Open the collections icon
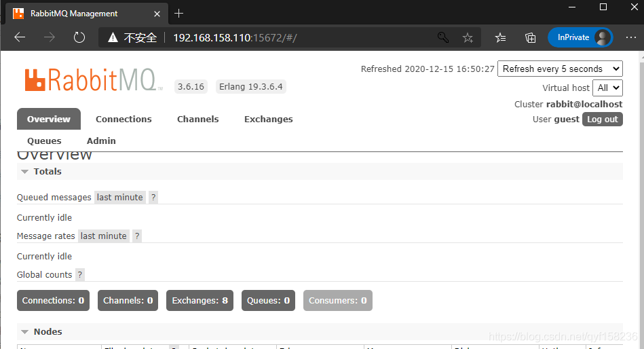The width and height of the screenshot is (644, 349). pyautogui.click(x=530, y=38)
